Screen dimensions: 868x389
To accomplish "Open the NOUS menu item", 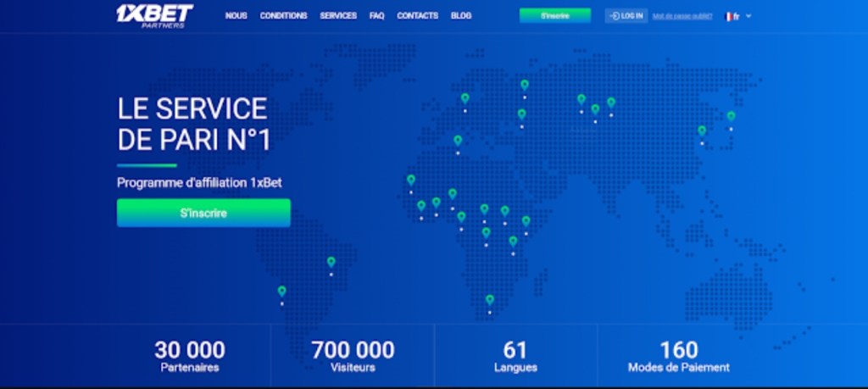I will point(236,16).
